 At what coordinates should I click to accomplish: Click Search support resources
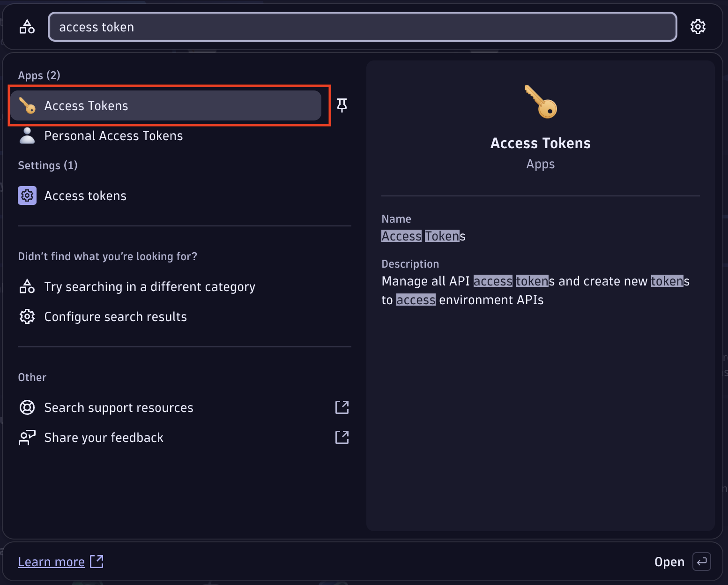[119, 407]
